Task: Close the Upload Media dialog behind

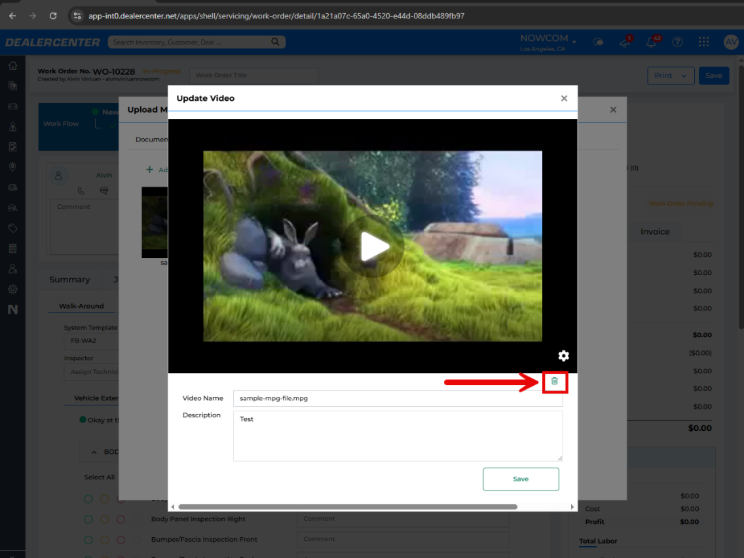Action: click(613, 110)
